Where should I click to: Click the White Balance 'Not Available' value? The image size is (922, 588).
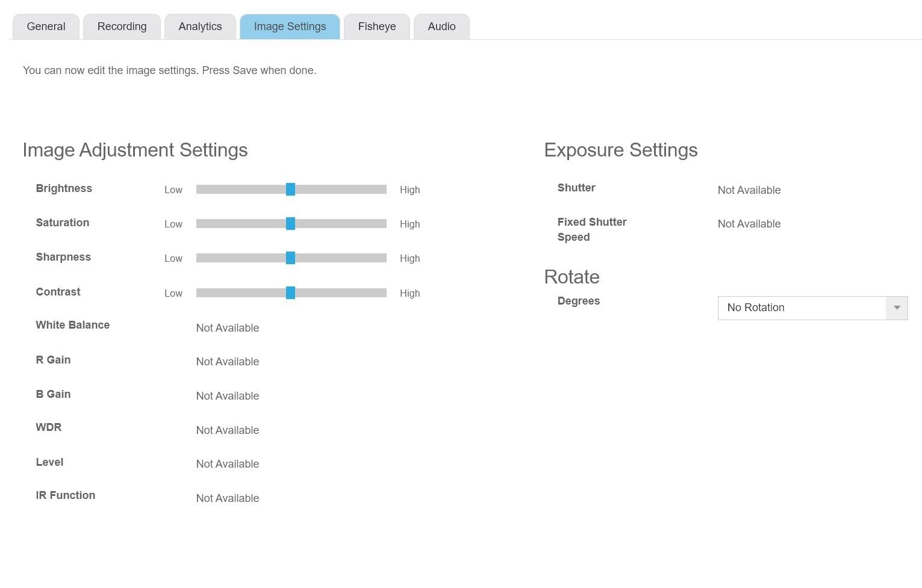[228, 328]
